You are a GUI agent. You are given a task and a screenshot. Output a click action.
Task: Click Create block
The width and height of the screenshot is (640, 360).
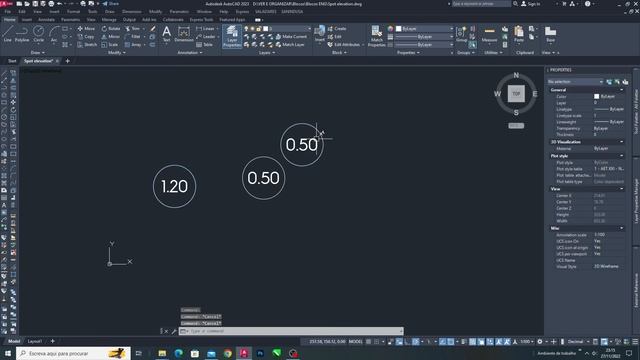[337, 29]
